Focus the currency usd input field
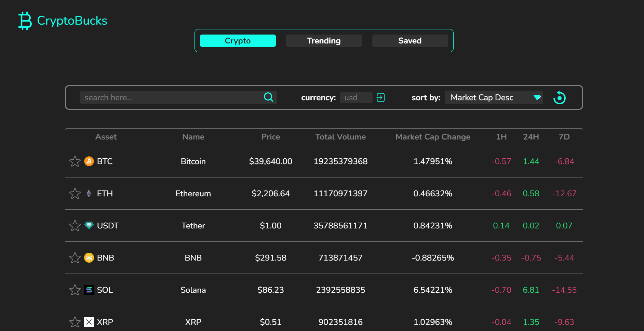The width and height of the screenshot is (644, 331). coord(356,97)
